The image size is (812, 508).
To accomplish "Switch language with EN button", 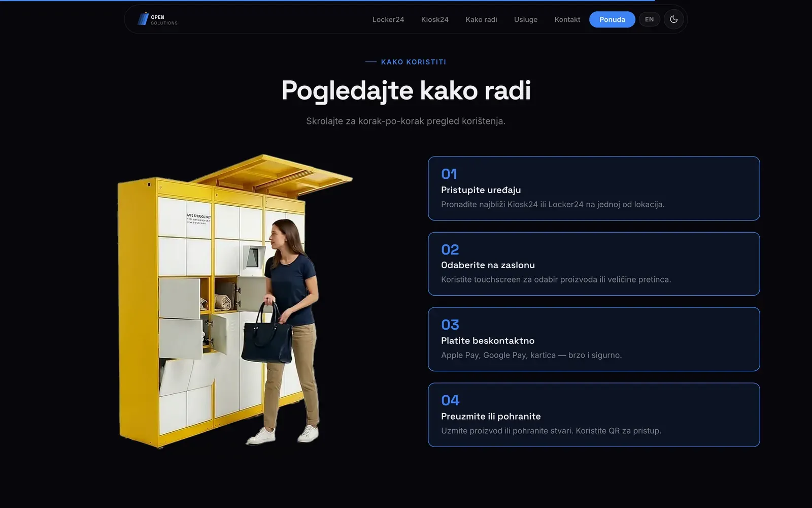I will (649, 19).
